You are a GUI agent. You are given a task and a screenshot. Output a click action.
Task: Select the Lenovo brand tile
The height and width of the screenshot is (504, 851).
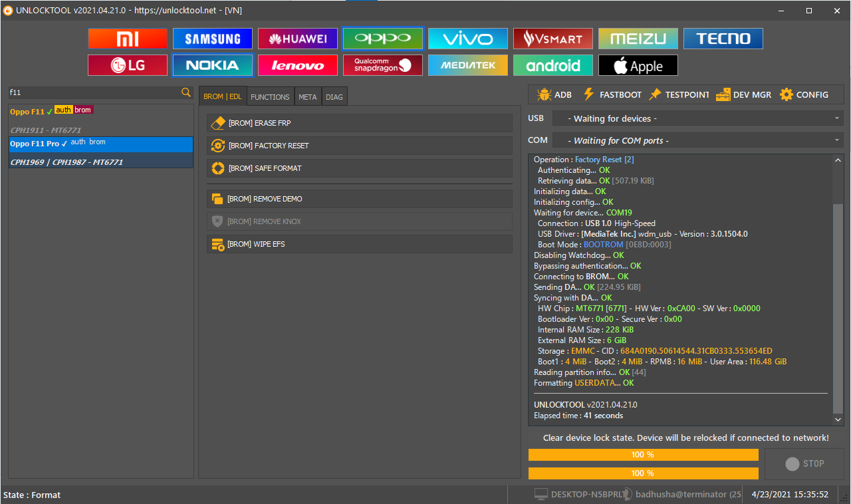click(298, 65)
